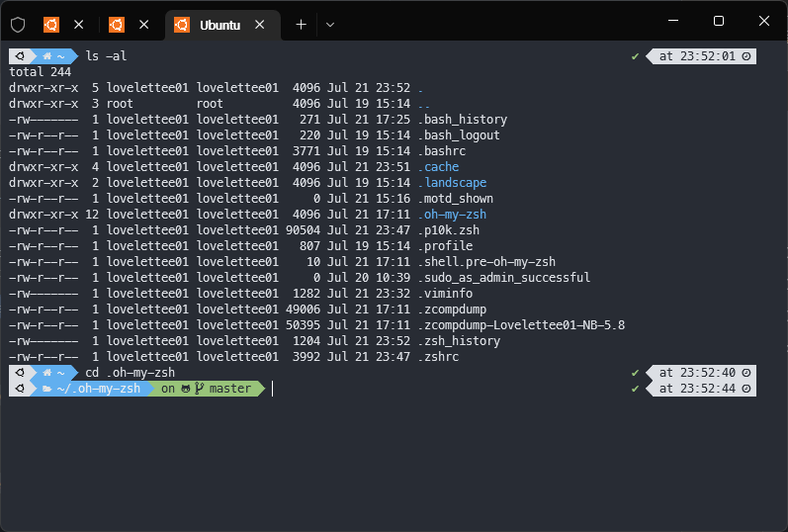
Task: Click the blue .landscape directory name
Action: tap(452, 183)
